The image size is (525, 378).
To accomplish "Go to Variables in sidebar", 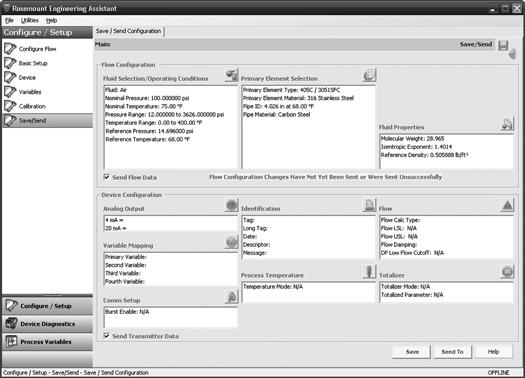I will (x=23, y=92).
